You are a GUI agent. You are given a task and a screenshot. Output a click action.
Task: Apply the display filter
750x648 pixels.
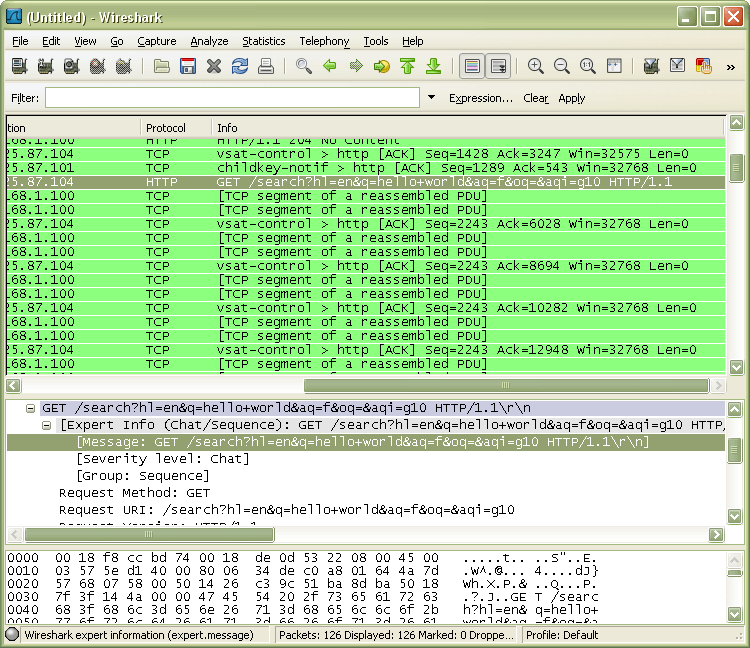pyautogui.click(x=572, y=98)
